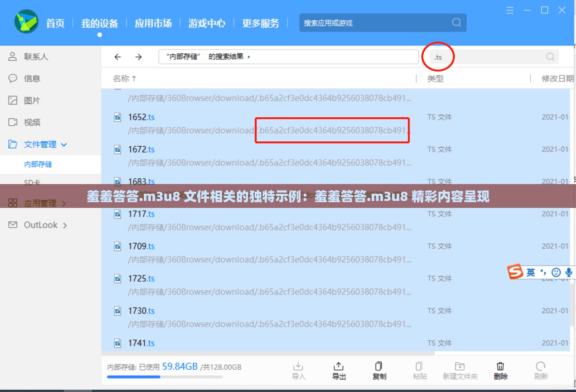Click the OutLook envelope icon

click(13, 225)
